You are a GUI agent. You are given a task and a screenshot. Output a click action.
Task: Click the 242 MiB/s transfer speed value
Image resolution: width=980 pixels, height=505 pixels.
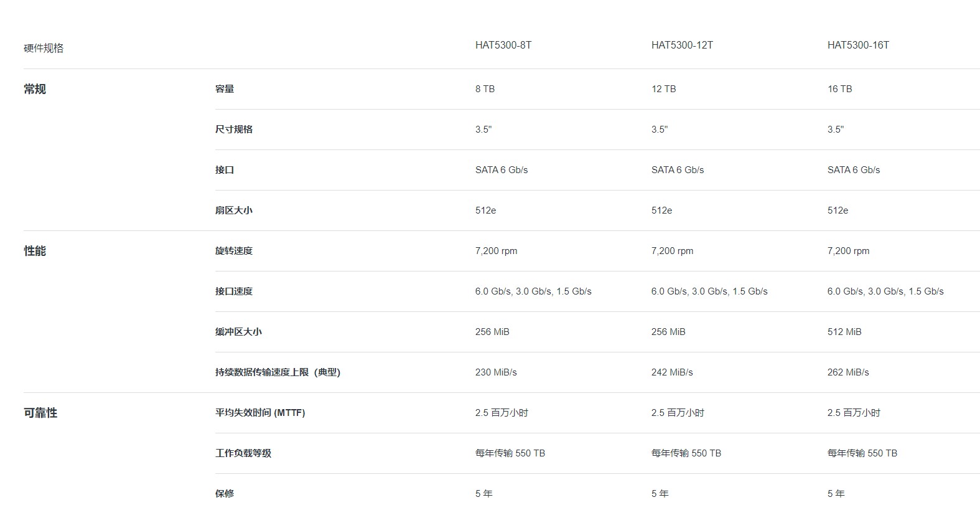tap(672, 372)
